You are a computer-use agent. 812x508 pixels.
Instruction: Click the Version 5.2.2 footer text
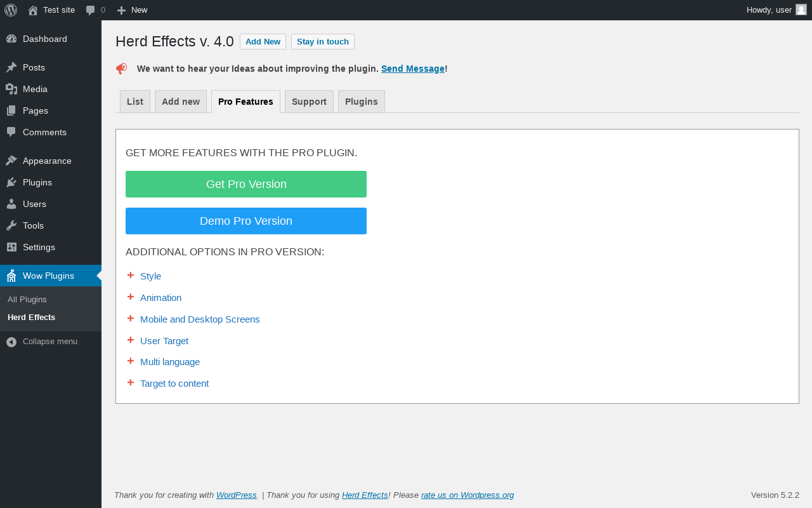[x=775, y=495]
